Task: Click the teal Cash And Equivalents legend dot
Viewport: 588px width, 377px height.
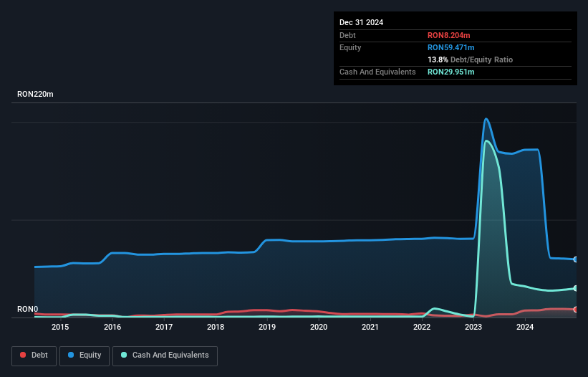Action: pyautogui.click(x=124, y=355)
